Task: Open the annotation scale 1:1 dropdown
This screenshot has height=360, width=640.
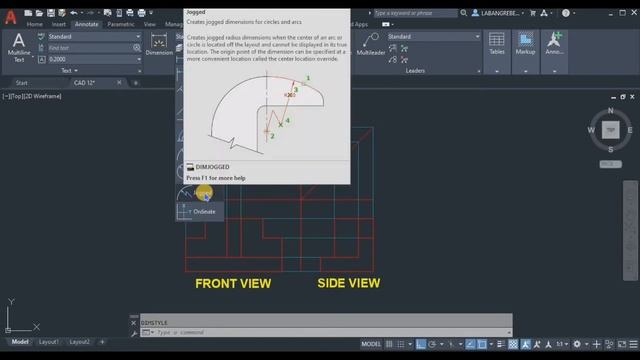Action: 562,344
